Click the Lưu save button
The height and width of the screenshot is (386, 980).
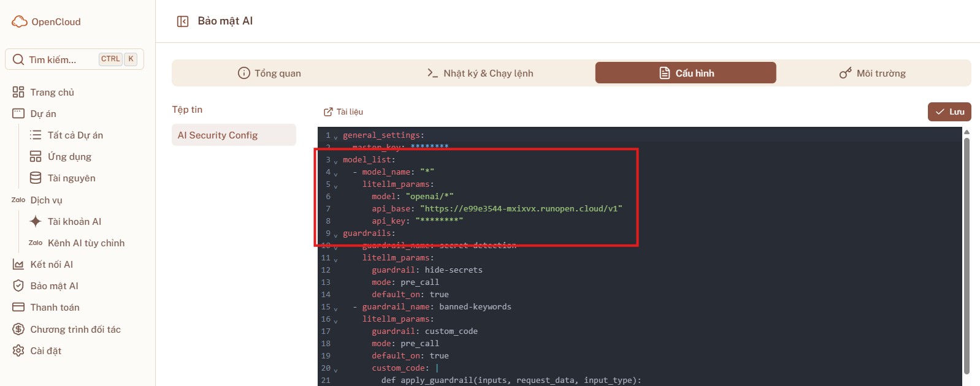tap(949, 112)
